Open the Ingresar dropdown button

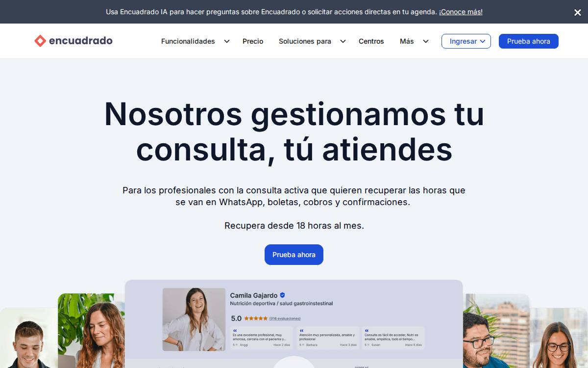point(466,41)
